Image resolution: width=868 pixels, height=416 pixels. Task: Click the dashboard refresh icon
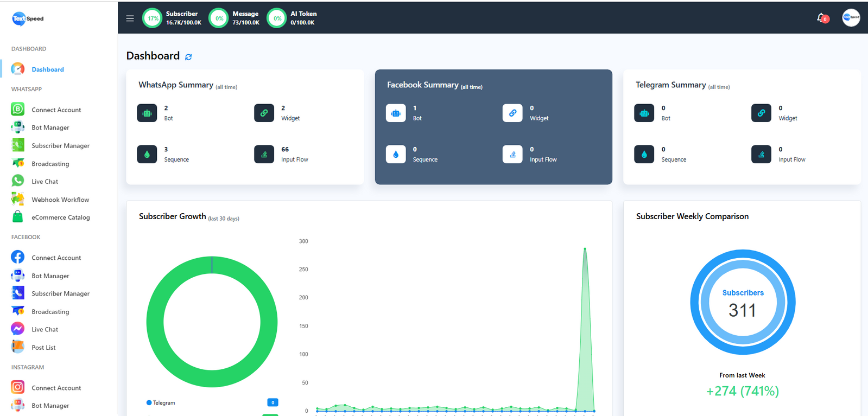[188, 57]
